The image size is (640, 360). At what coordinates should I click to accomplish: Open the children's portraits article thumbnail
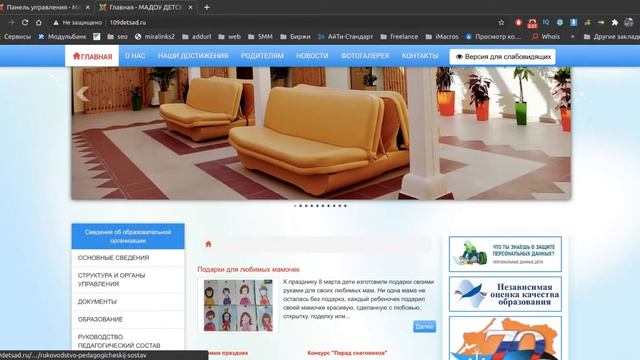coord(238,306)
